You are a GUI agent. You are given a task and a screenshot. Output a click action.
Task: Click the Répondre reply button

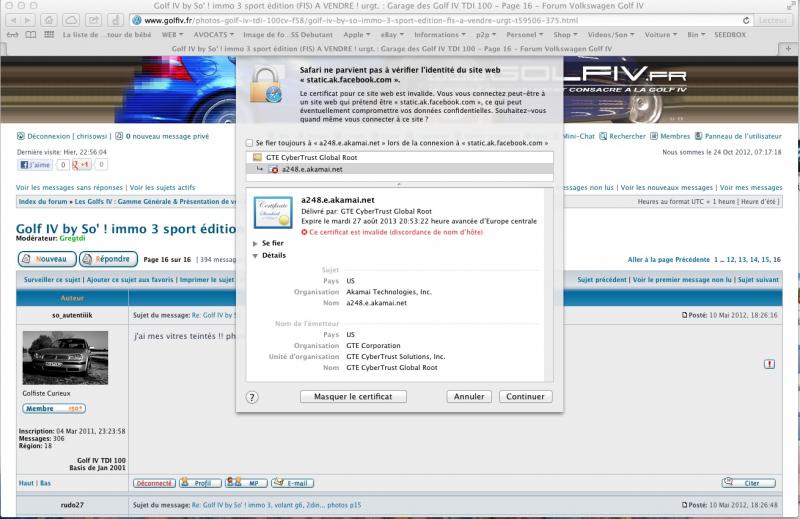click(108, 259)
